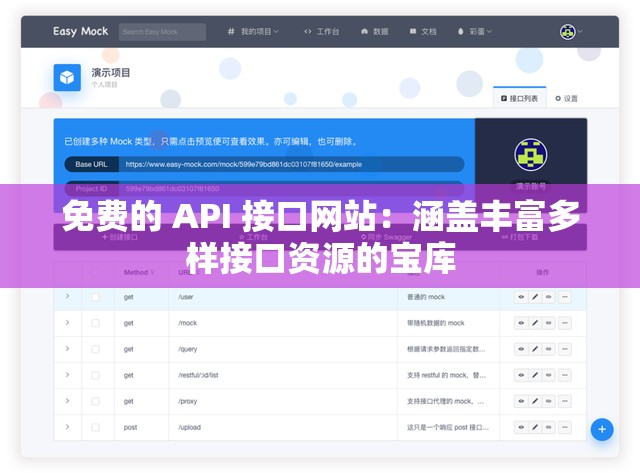
Task: Open more options for /query row
Action: click(x=565, y=349)
